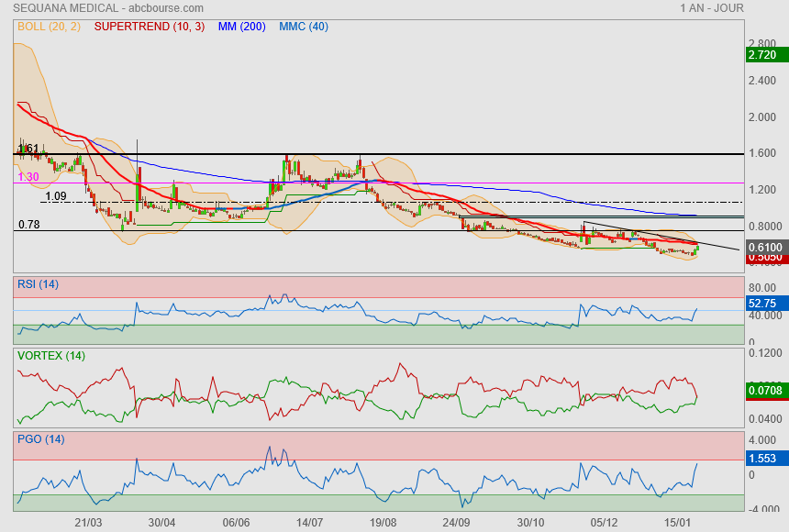Click the 15/01 date on time axis
Screen dimensions: 789x532
pos(678,522)
